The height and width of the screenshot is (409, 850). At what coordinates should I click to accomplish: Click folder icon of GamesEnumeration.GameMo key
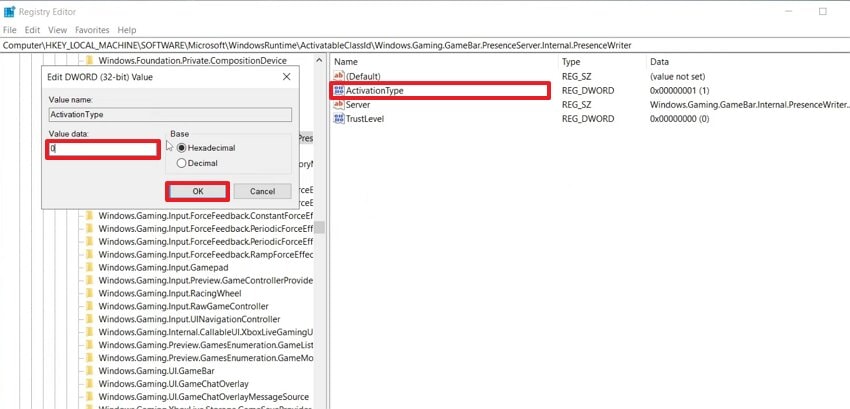coord(89,358)
